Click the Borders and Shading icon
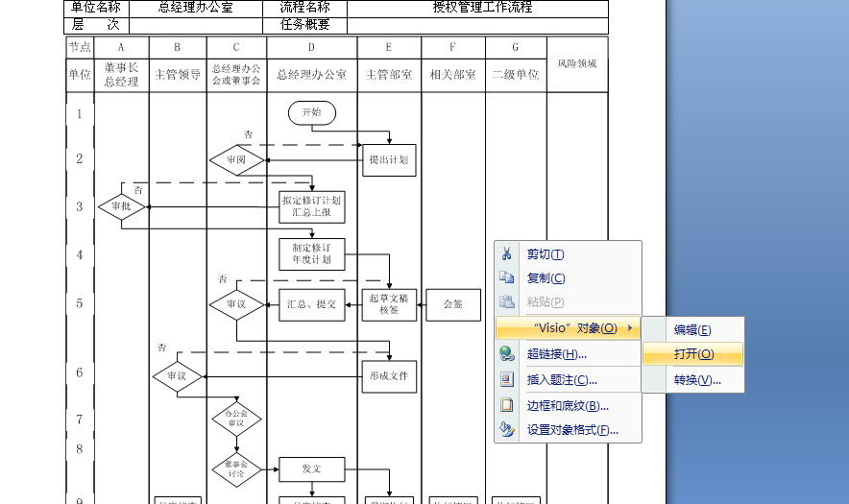Viewport: 849px width, 504px height. pos(507,405)
